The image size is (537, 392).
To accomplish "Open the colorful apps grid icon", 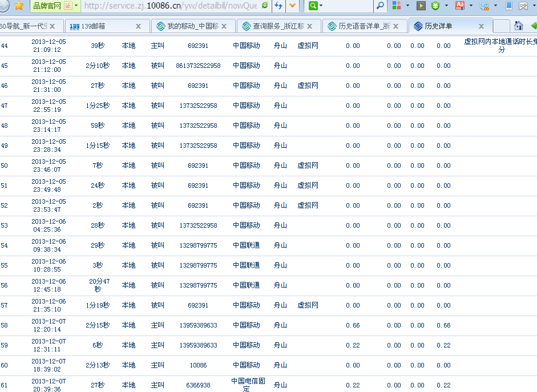I will (x=396, y=6).
